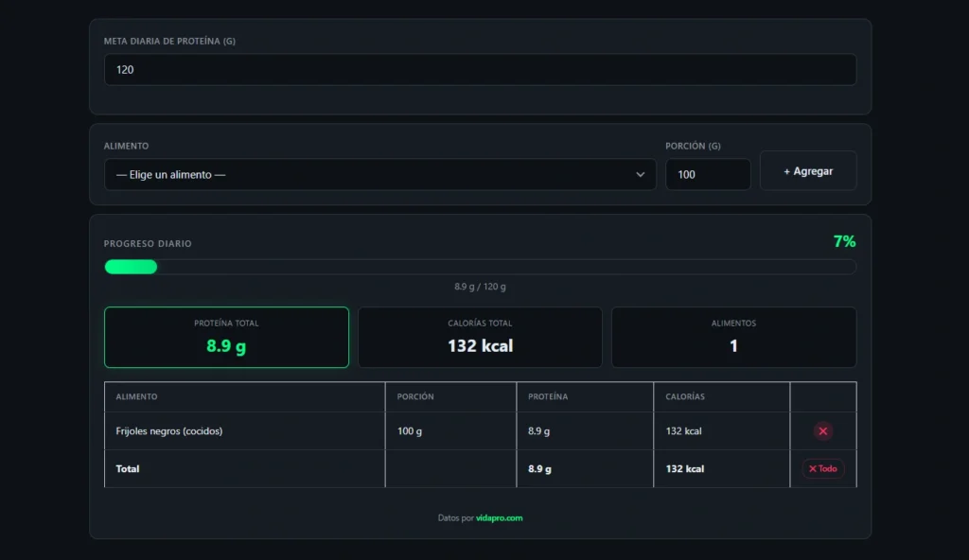Click the Alimento column header
This screenshot has width=969, height=560.
point(135,396)
